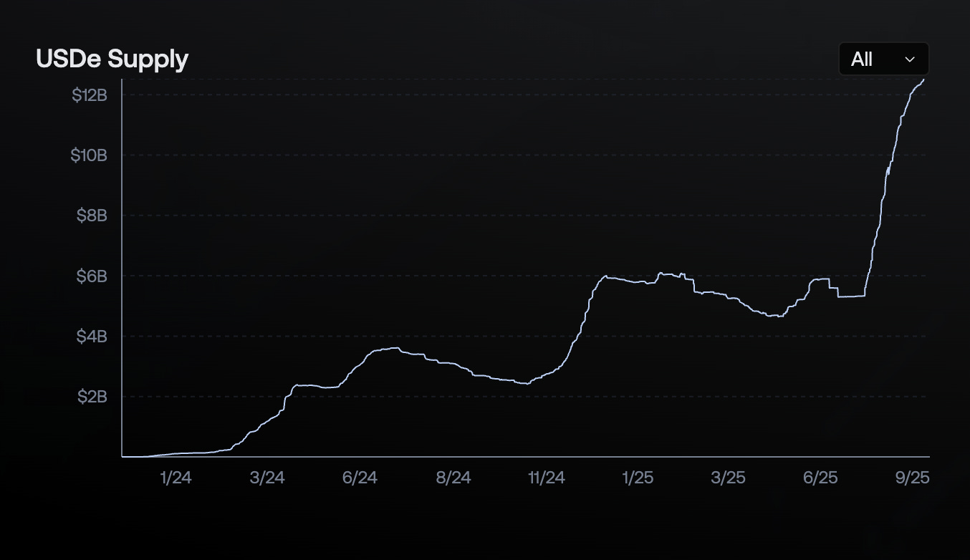Viewport: 970px width, 560px height.
Task: Select the 11/24 date label
Action: point(546,477)
